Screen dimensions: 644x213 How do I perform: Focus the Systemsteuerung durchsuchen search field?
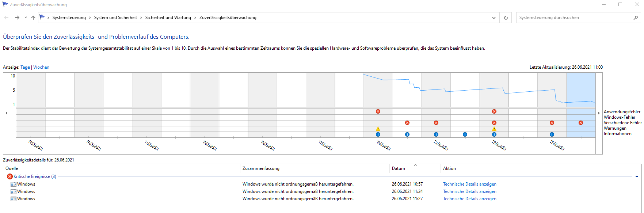(574, 18)
